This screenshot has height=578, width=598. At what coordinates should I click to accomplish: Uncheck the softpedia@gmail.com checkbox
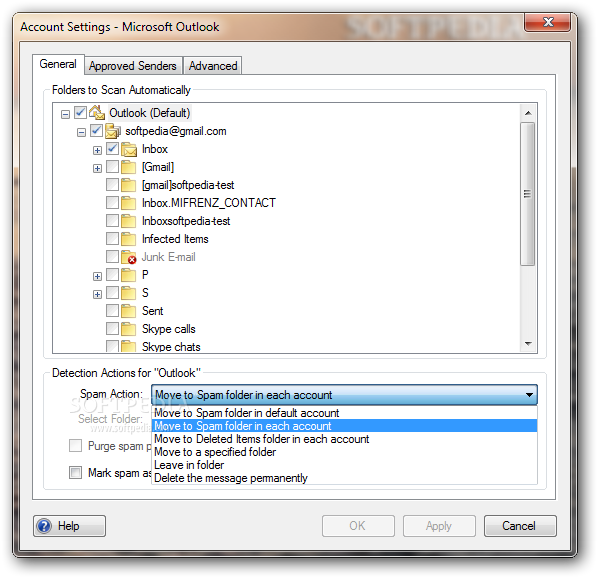[96, 130]
